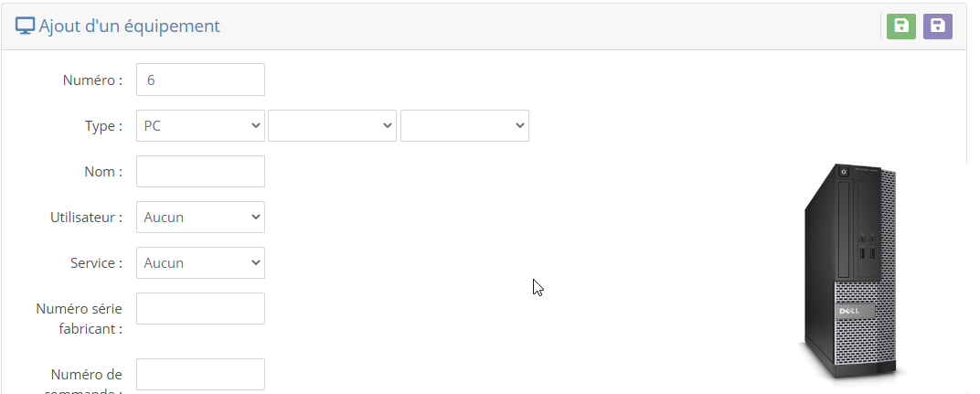Select the Numéro série fabricant input box
The height and width of the screenshot is (394, 980).
tap(200, 308)
